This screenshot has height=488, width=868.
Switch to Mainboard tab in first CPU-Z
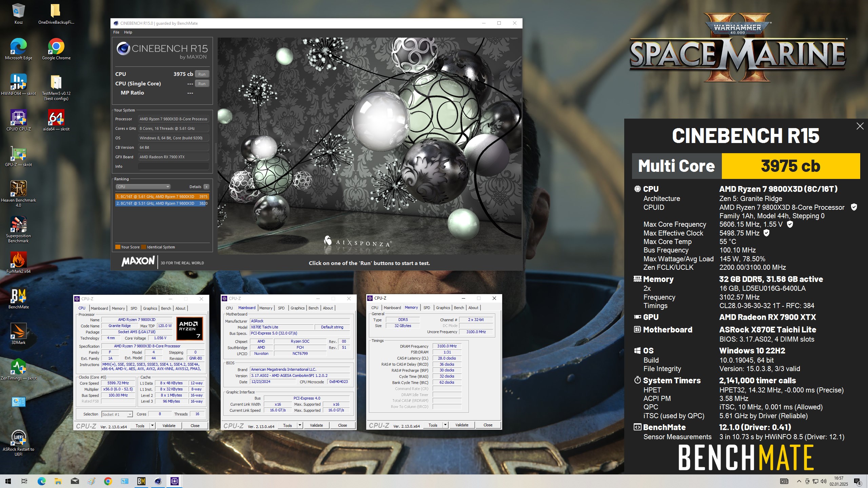[99, 308]
